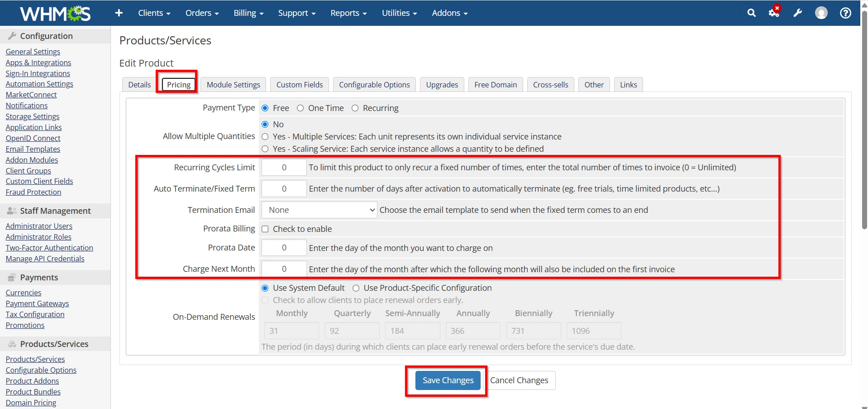Expand the Support menu

pyautogui.click(x=297, y=13)
